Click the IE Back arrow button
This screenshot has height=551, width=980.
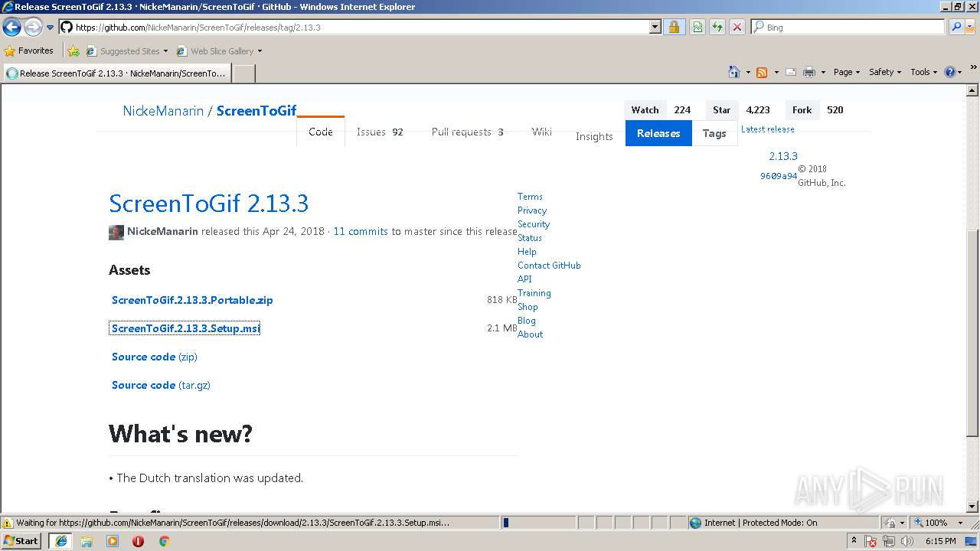(12, 28)
